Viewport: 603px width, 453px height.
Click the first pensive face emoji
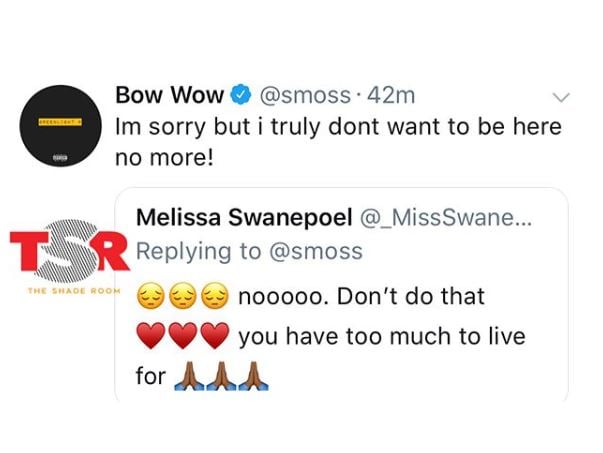coord(151,296)
